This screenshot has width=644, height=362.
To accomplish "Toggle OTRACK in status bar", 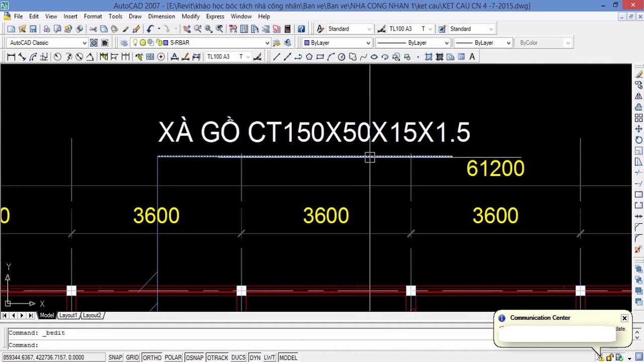I will (217, 357).
